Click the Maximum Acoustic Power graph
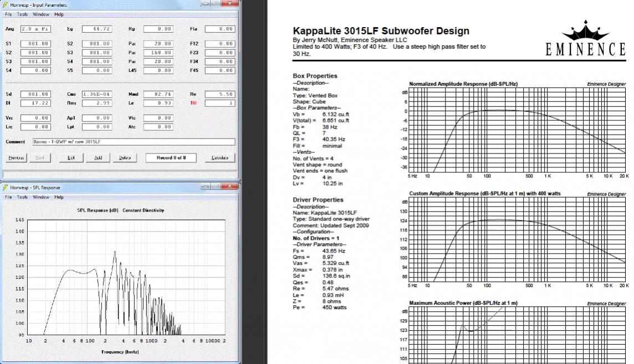 [x=518, y=335]
